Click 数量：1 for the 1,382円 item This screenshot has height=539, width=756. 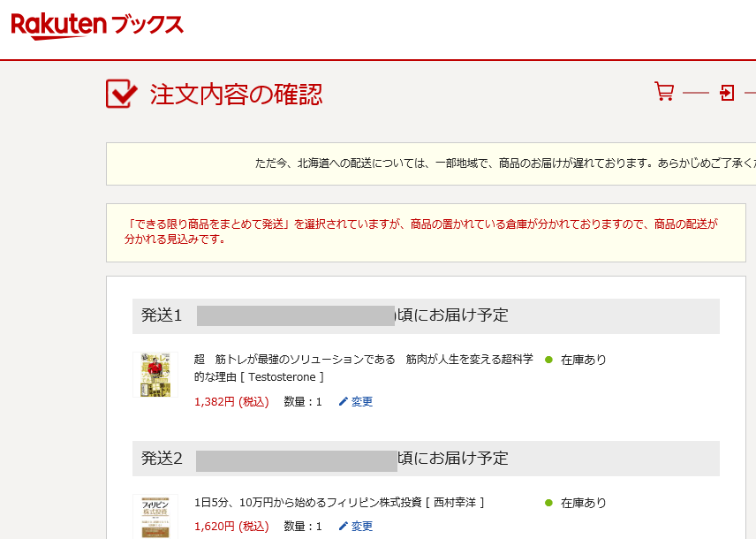303,401
